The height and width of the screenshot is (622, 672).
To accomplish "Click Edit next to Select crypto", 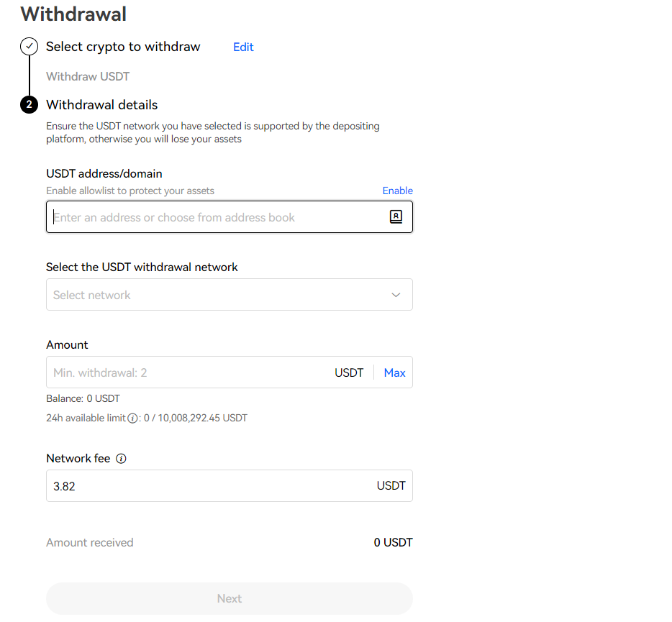I will (243, 47).
